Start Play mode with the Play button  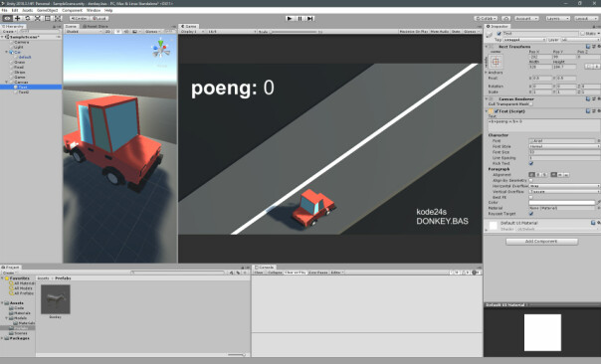(x=291, y=18)
